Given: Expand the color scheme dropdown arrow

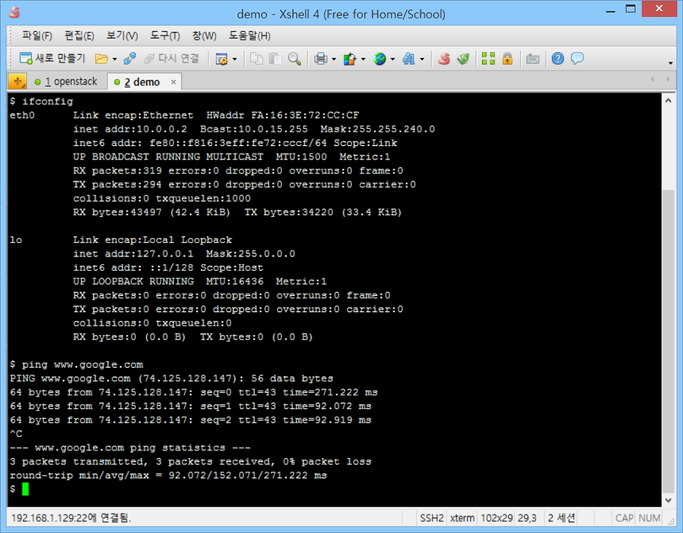Looking at the screenshot, I should pos(363,59).
